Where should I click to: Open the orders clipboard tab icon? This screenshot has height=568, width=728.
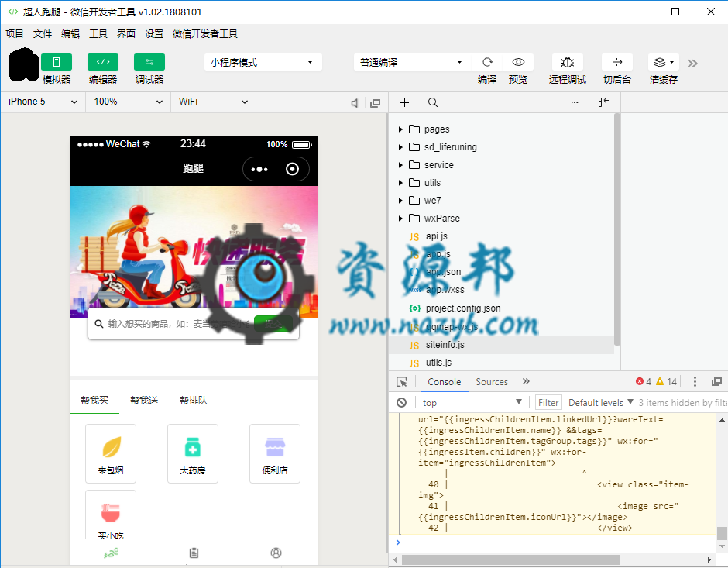tap(194, 553)
